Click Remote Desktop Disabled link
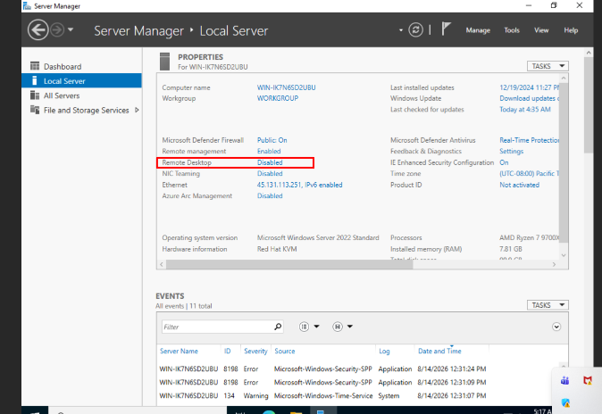Screen dimensions: 602x414 [270, 162]
